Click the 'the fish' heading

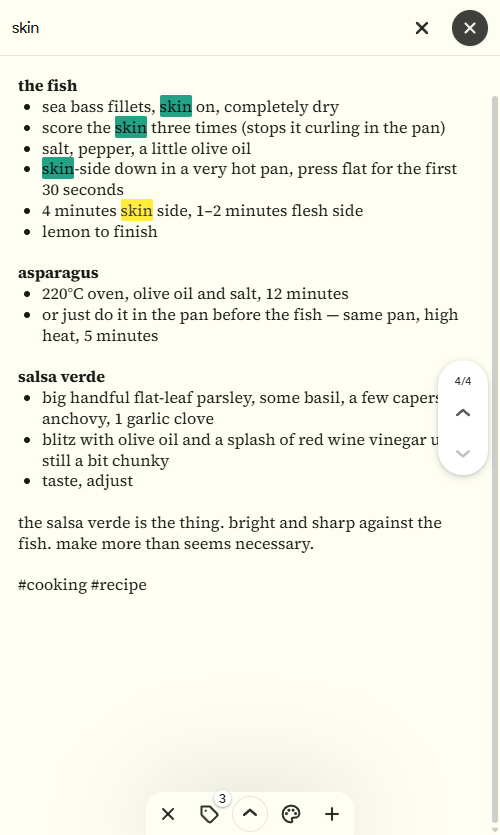(x=47, y=86)
